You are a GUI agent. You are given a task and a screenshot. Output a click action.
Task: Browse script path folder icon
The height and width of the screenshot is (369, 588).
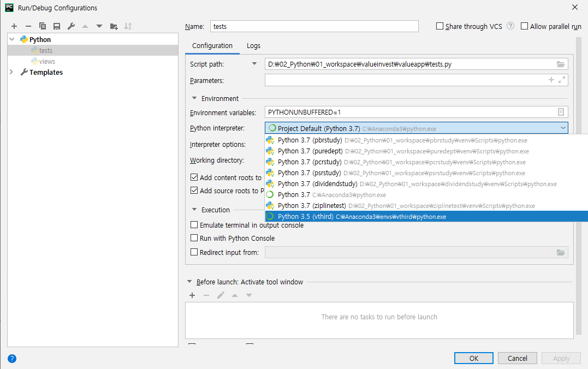point(561,64)
